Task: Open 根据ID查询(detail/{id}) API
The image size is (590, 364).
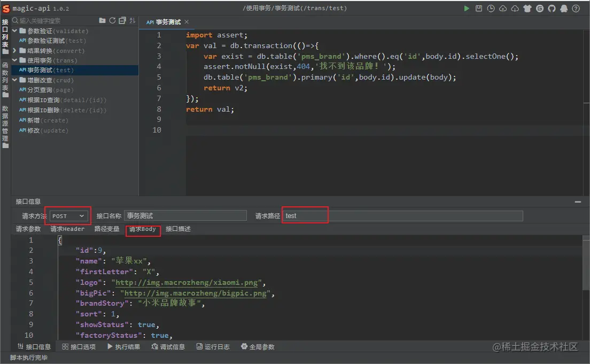Action: coord(63,100)
